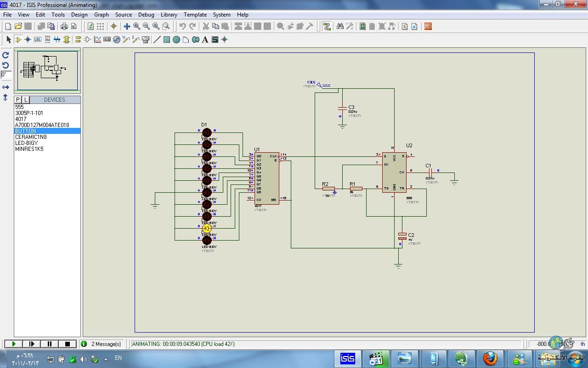Run the electrical rules check icon
The image size is (588, 368).
tap(414, 27)
